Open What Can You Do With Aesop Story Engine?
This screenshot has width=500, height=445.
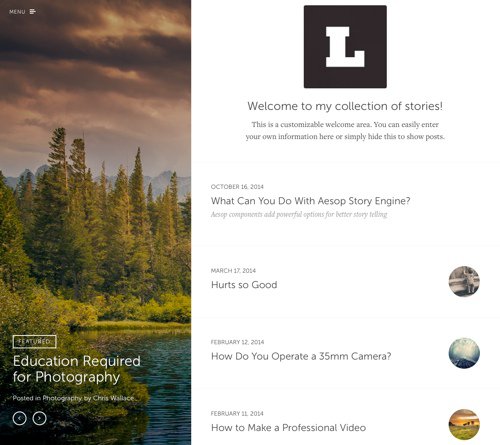coord(310,201)
